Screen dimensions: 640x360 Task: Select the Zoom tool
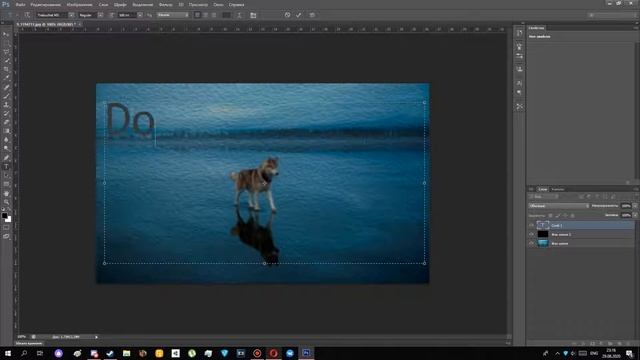[6, 202]
